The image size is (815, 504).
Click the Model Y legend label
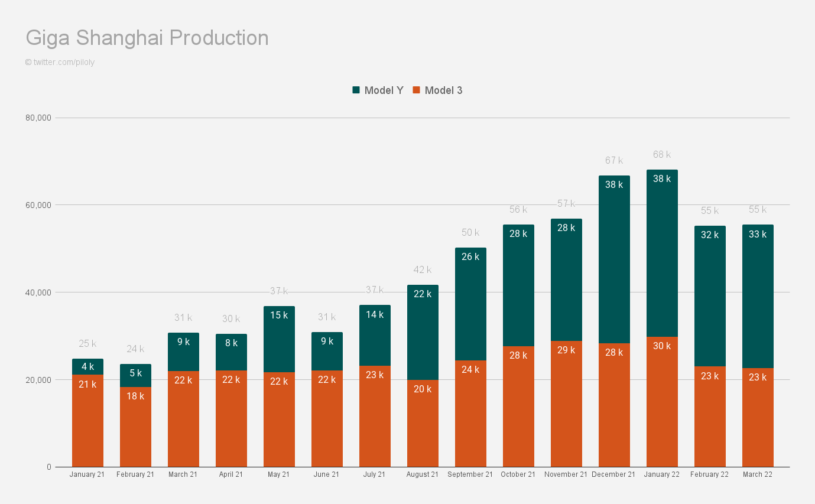pyautogui.click(x=384, y=90)
